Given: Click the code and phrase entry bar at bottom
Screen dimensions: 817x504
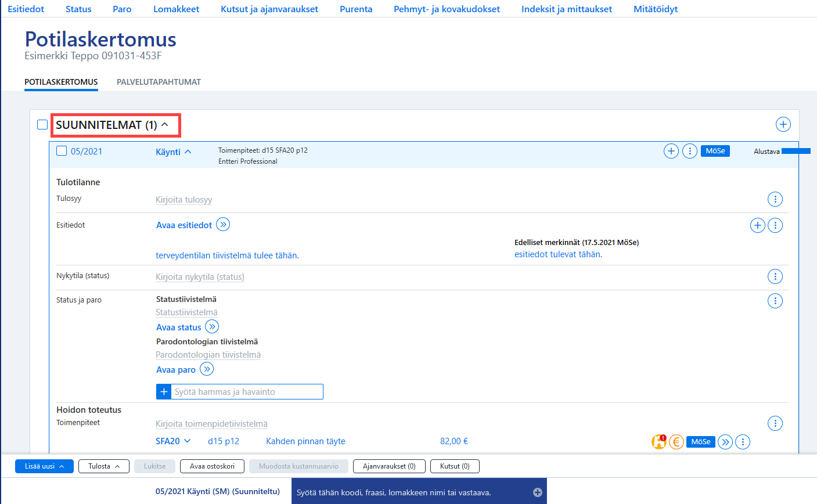Looking at the screenshot, I should pos(419,492).
